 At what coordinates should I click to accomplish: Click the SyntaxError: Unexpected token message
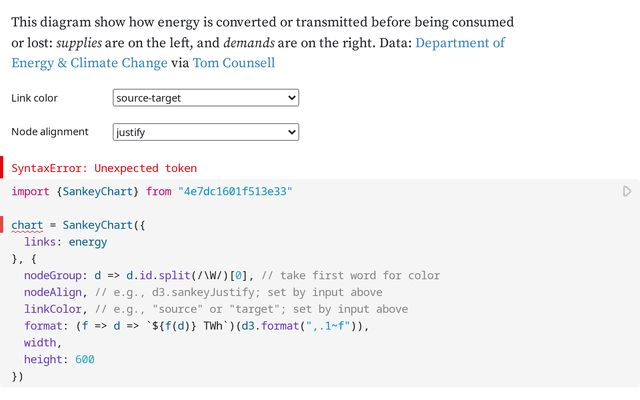[x=104, y=168]
